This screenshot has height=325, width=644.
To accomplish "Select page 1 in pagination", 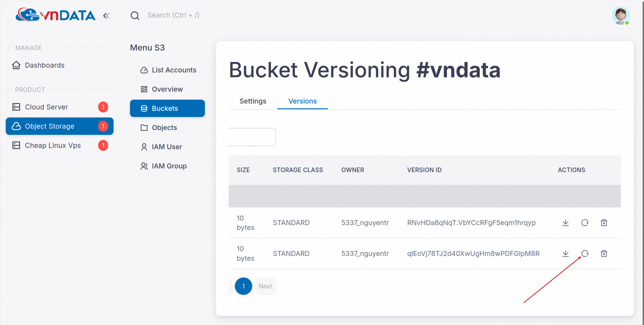I will coord(243,286).
